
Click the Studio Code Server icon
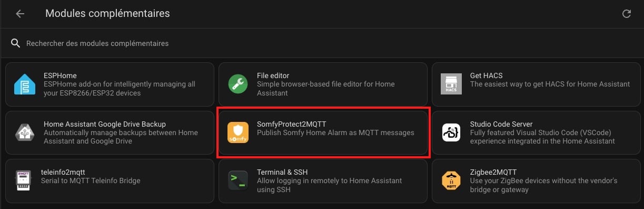pyautogui.click(x=451, y=132)
